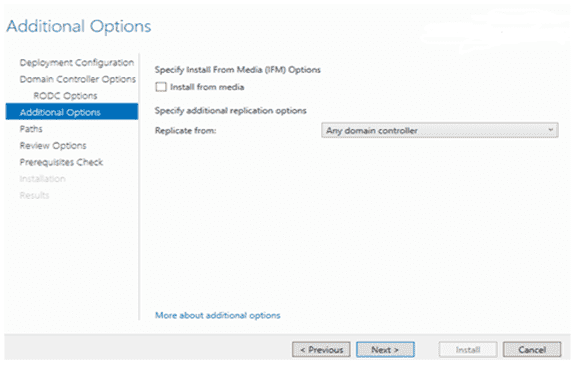Open Review Options step
583x367 pixels.
point(53,146)
